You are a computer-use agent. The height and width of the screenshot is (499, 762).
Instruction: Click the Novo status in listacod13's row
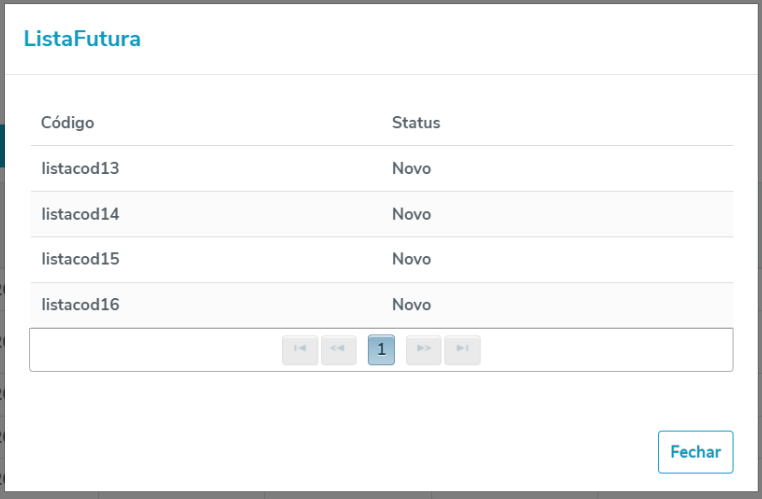click(x=411, y=168)
